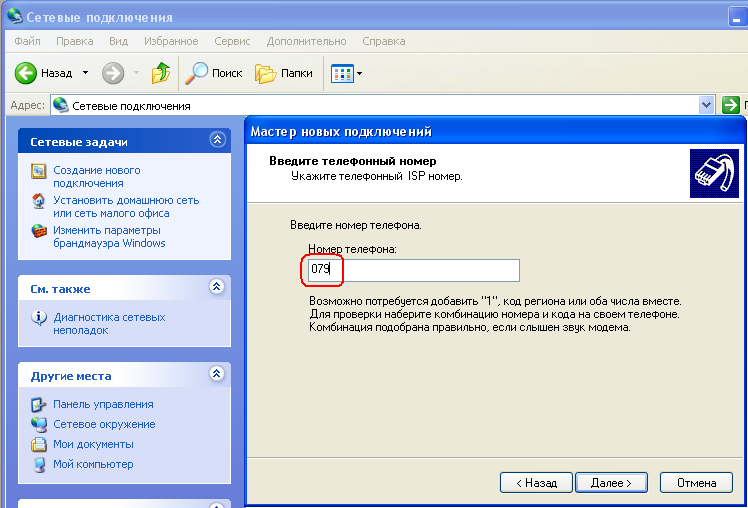The image size is (748, 508).
Task: Open Файл menu
Action: pos(27,41)
